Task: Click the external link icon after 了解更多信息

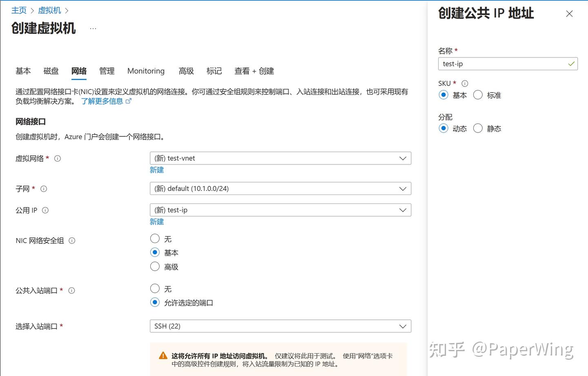Action: pyautogui.click(x=129, y=101)
